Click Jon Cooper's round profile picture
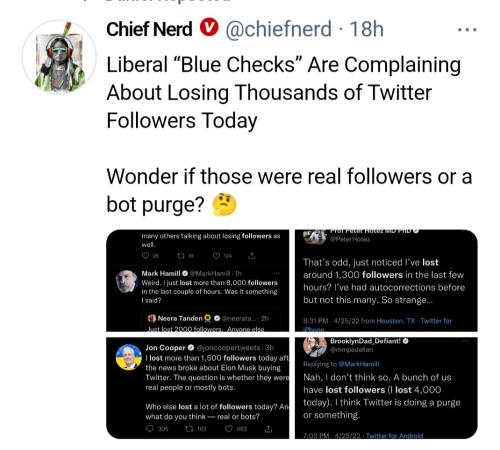Image resolution: width=500 pixels, height=450 pixels. pyautogui.click(x=128, y=357)
